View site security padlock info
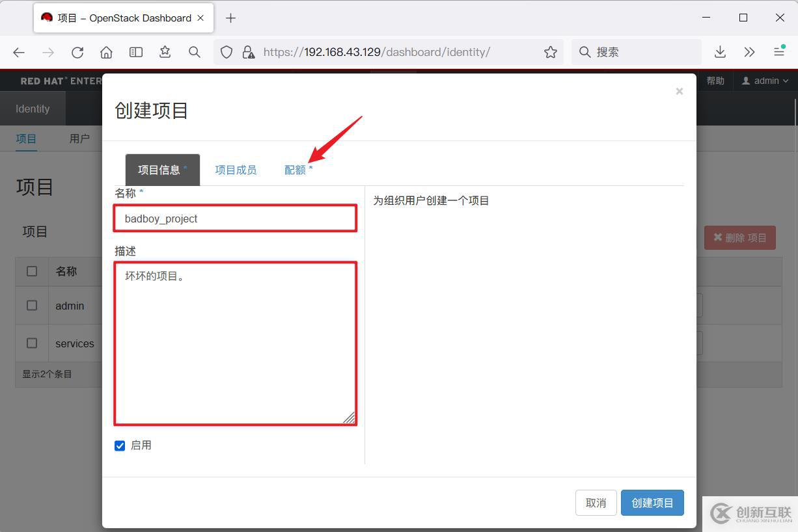This screenshot has width=798, height=532. coord(247,52)
